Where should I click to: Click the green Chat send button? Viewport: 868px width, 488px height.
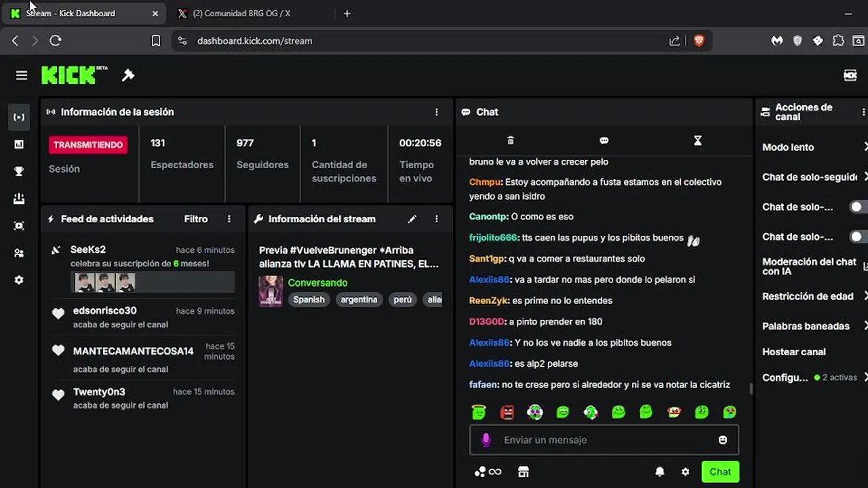(720, 472)
